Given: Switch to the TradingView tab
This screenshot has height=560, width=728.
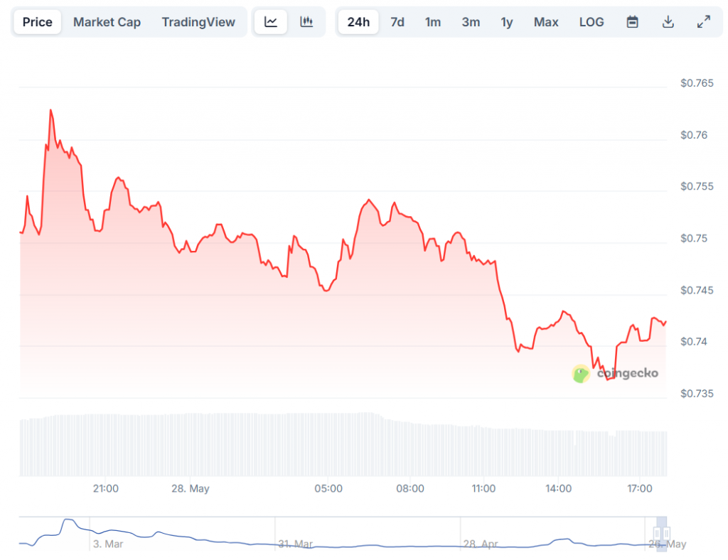Looking at the screenshot, I should [x=198, y=22].
